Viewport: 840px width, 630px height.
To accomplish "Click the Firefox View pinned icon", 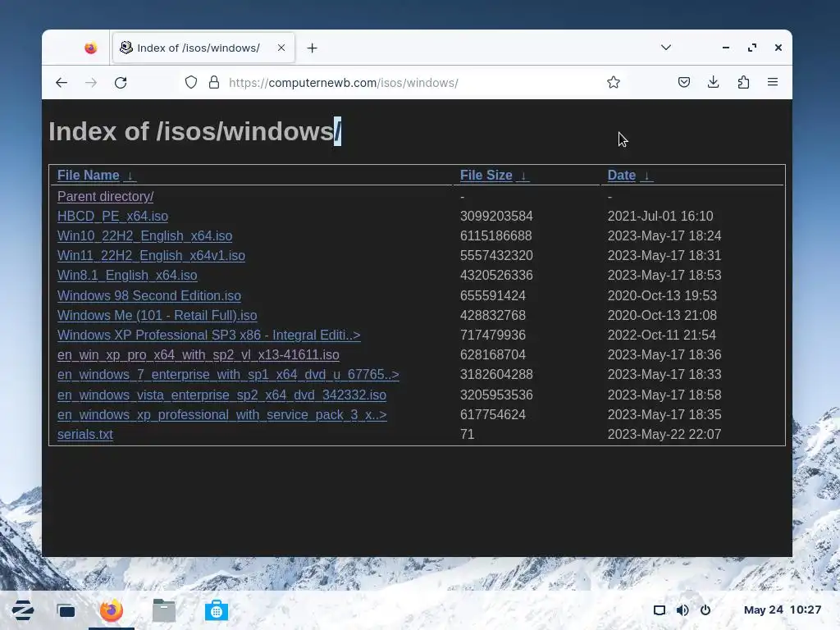I will click(x=90, y=48).
